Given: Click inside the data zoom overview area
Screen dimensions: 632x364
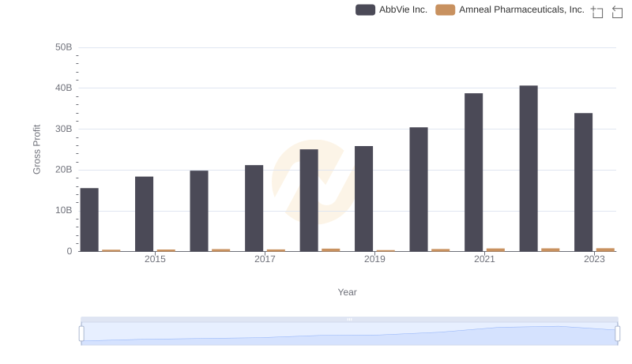Looking at the screenshot, I should 349,334.
